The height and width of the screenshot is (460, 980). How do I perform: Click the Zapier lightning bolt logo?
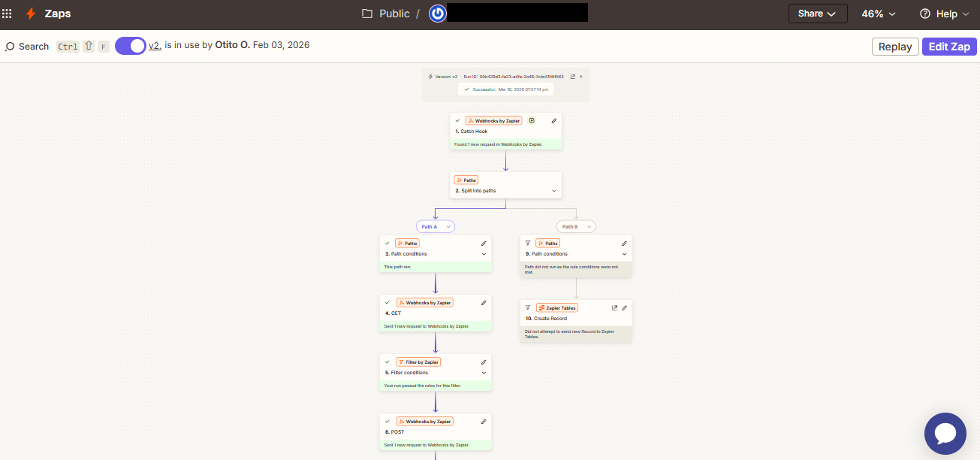tap(31, 14)
